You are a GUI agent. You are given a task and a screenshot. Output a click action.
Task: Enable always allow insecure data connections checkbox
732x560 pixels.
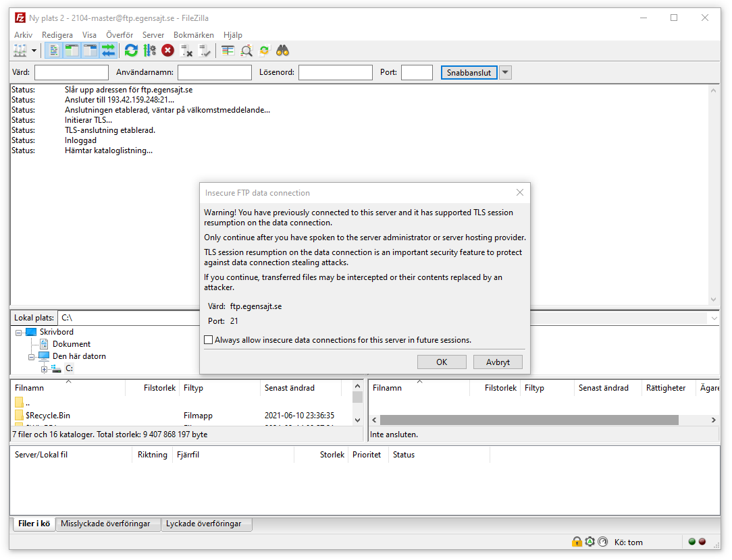click(x=209, y=340)
